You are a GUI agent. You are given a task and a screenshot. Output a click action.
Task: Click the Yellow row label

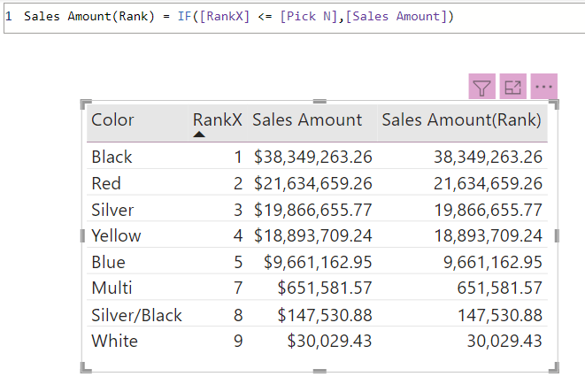(x=116, y=236)
